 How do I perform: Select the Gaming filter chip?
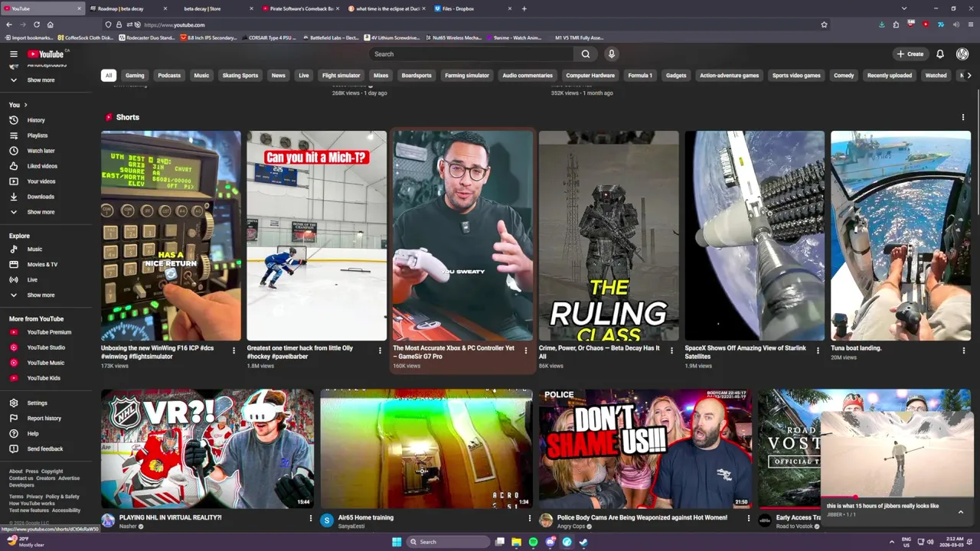(x=135, y=75)
